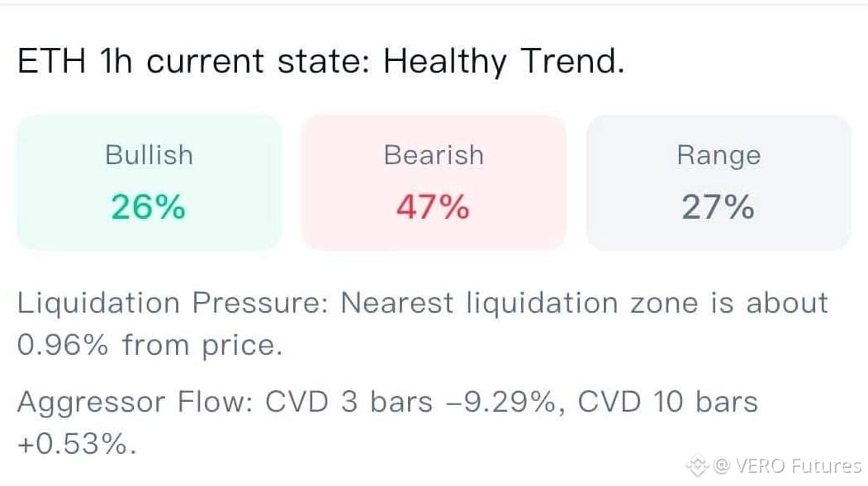
Task: Select the Bullish probability card
Action: [x=149, y=183]
